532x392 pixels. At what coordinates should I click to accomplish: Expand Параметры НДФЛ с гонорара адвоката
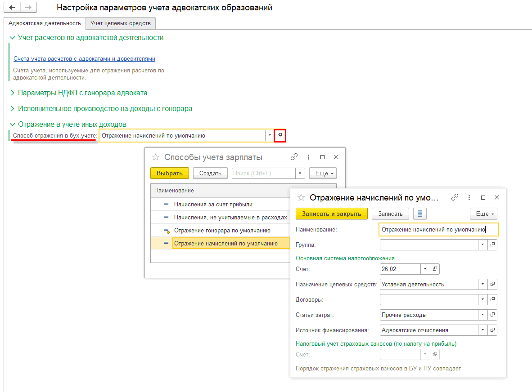[12, 93]
